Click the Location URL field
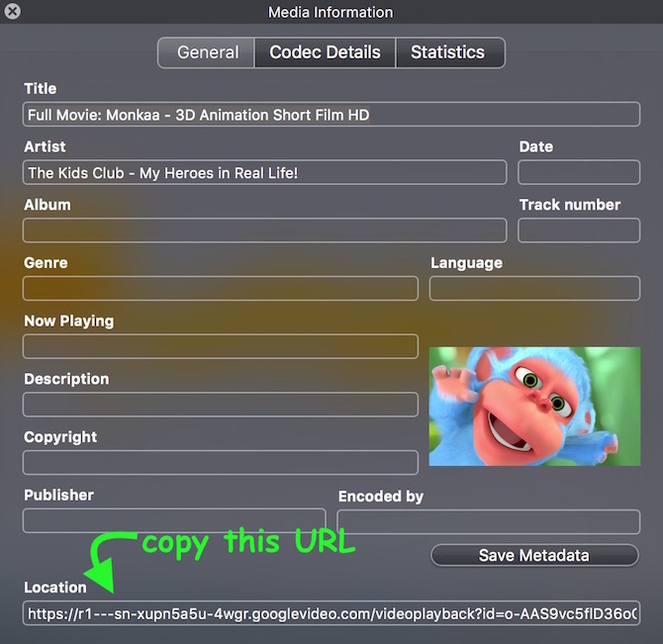The width and height of the screenshot is (663, 644). click(x=331, y=614)
